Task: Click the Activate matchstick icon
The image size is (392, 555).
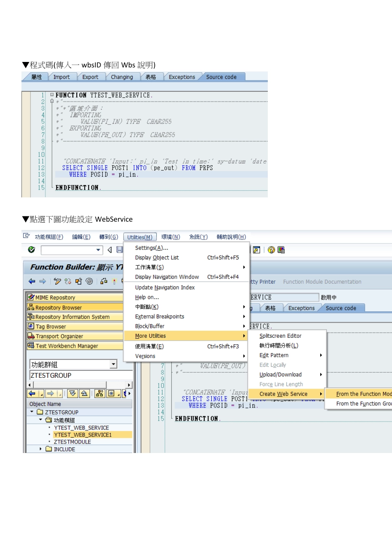Action: tap(115, 281)
